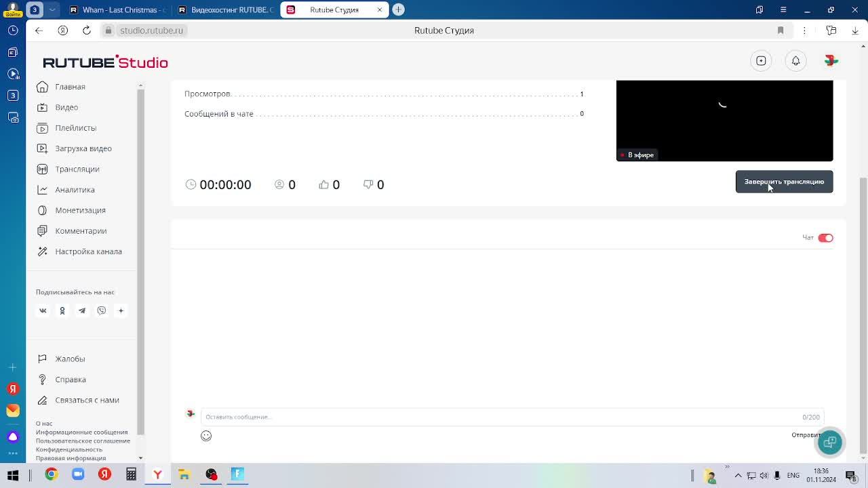The image size is (868, 488).
Task: Switch to Видеохостинг RUTUBE tab
Action: (x=226, y=9)
